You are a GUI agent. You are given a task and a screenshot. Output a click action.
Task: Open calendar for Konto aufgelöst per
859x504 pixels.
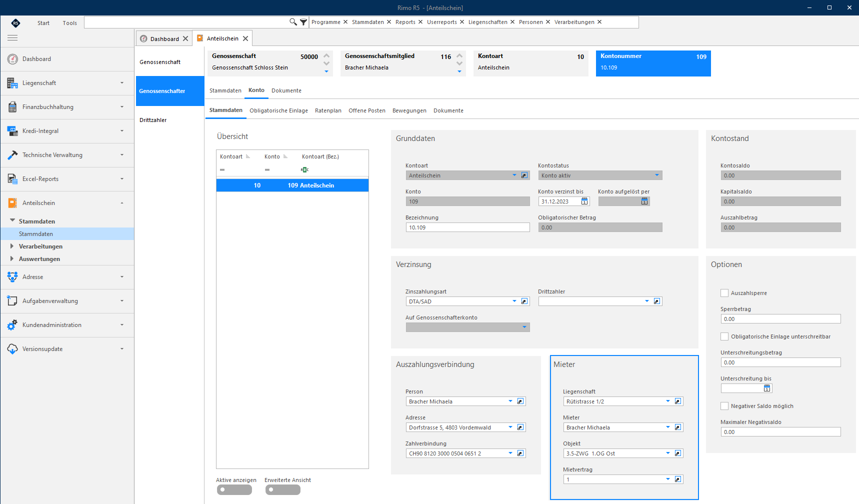[x=644, y=201]
